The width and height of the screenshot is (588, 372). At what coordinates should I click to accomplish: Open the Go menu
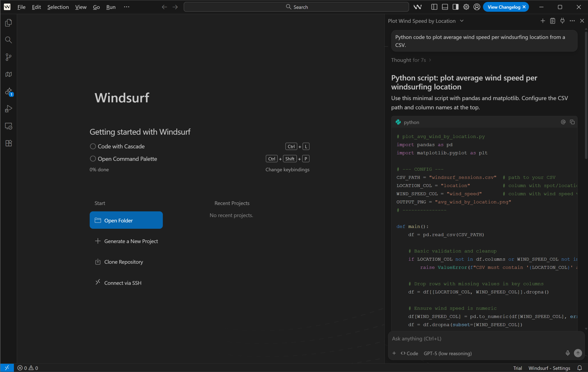tap(96, 7)
